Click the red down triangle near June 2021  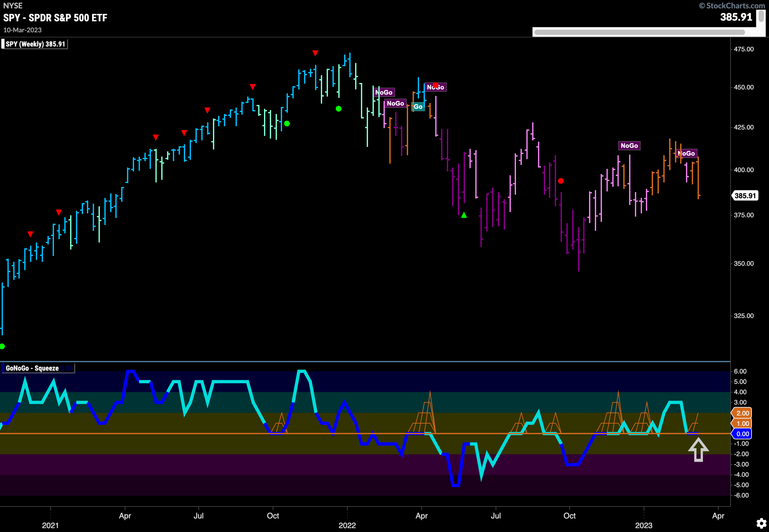184,133
